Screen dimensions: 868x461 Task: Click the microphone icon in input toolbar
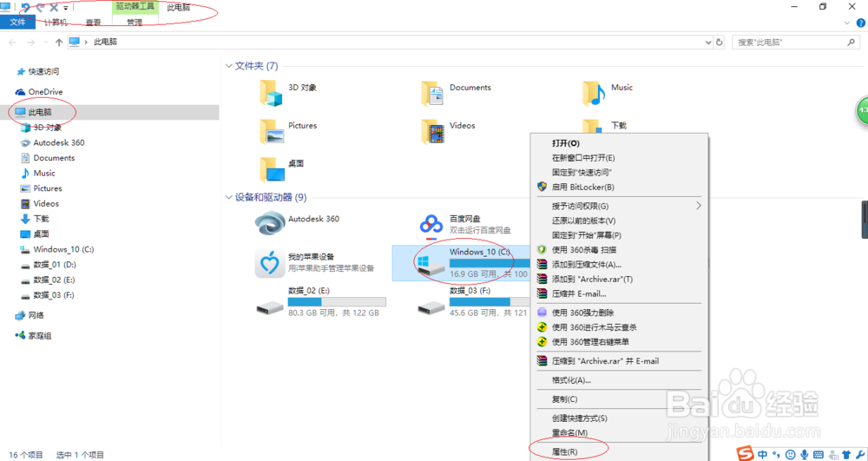[805, 455]
